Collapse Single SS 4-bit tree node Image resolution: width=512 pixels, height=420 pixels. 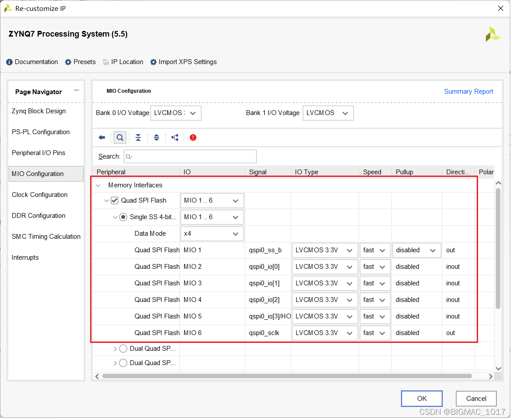[115, 218]
